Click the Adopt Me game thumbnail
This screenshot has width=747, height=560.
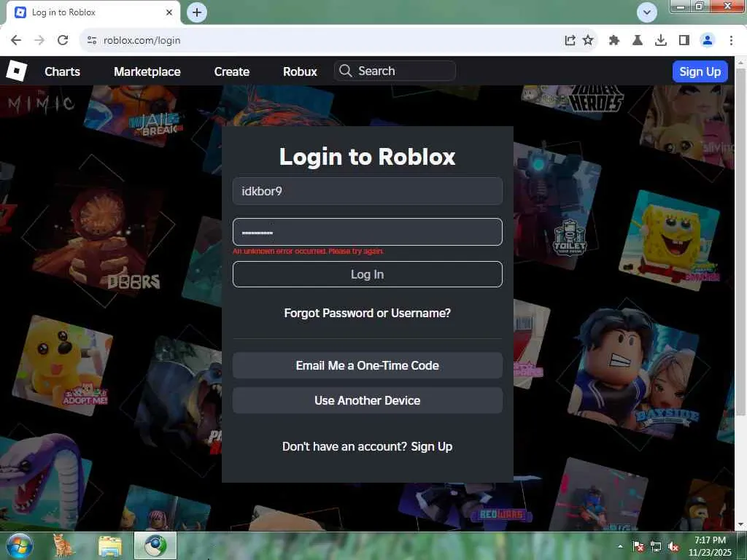pyautogui.click(x=63, y=366)
